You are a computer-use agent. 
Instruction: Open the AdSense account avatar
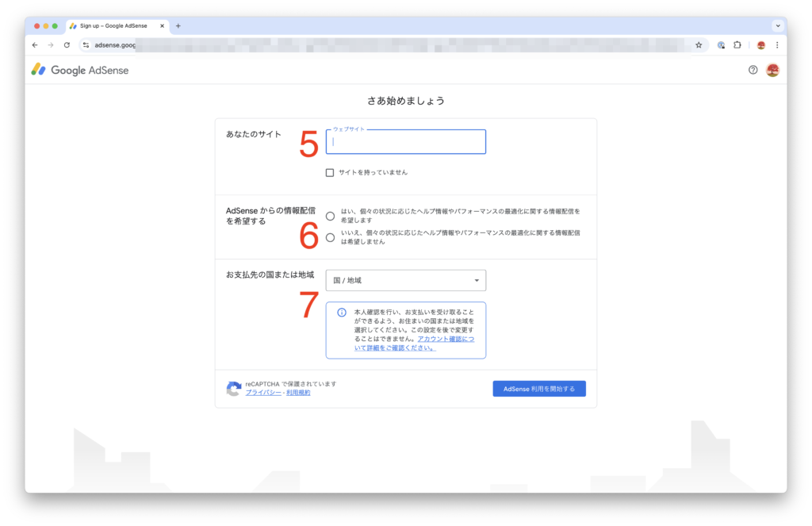(772, 70)
